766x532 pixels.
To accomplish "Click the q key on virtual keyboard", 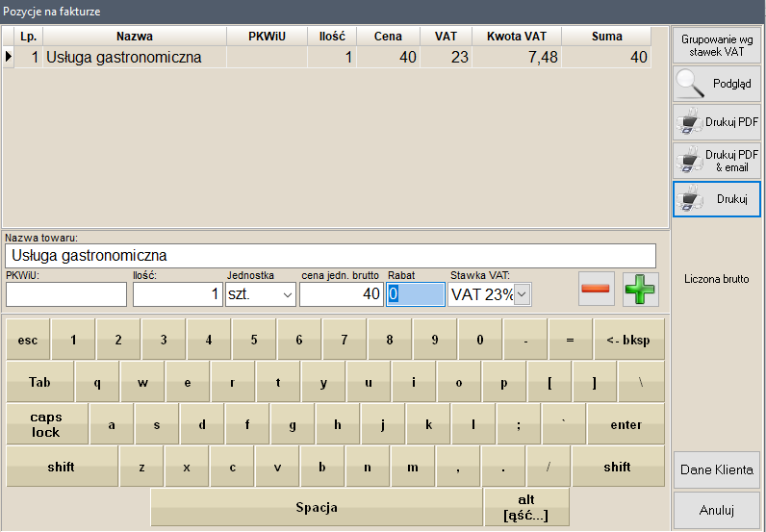I will click(97, 383).
